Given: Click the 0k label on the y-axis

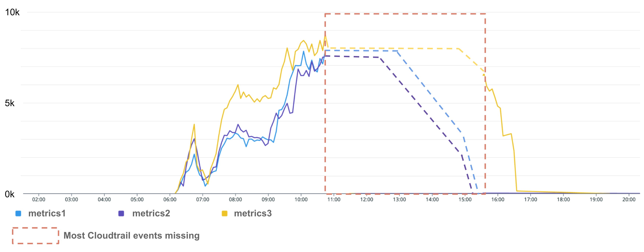Looking at the screenshot, I should point(10,194).
